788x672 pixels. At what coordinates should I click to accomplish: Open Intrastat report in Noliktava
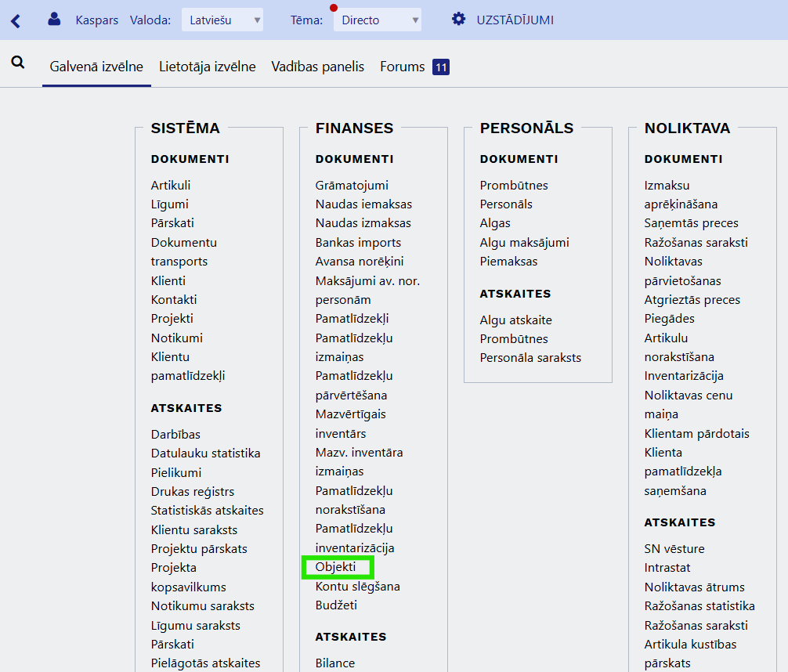(x=667, y=568)
